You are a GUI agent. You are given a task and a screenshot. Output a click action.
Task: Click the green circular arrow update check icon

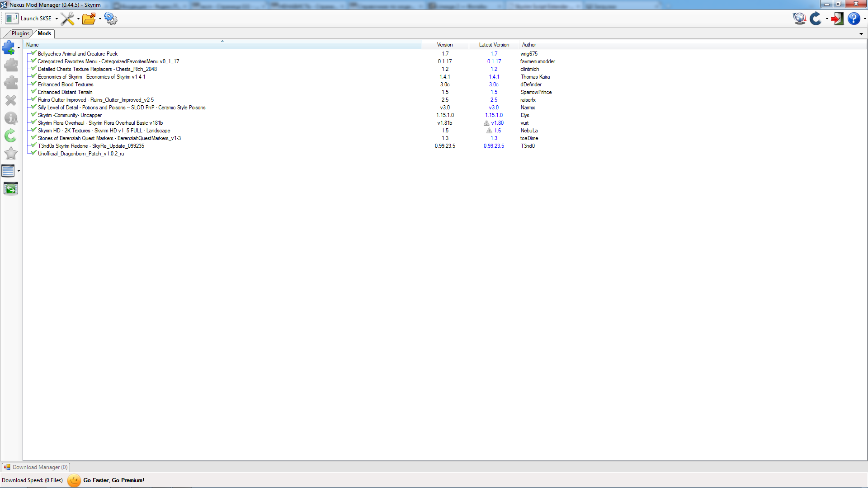click(x=11, y=136)
